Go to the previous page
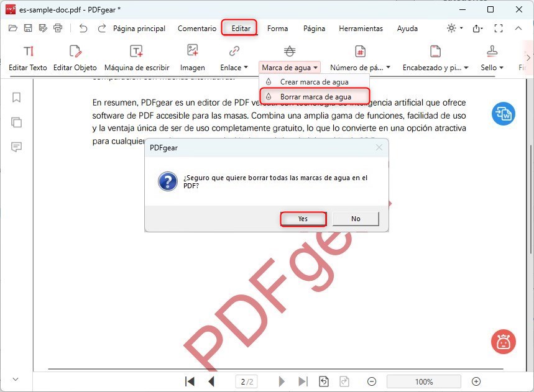Screen dimensions: 534x392 pyautogui.click(x=211, y=381)
